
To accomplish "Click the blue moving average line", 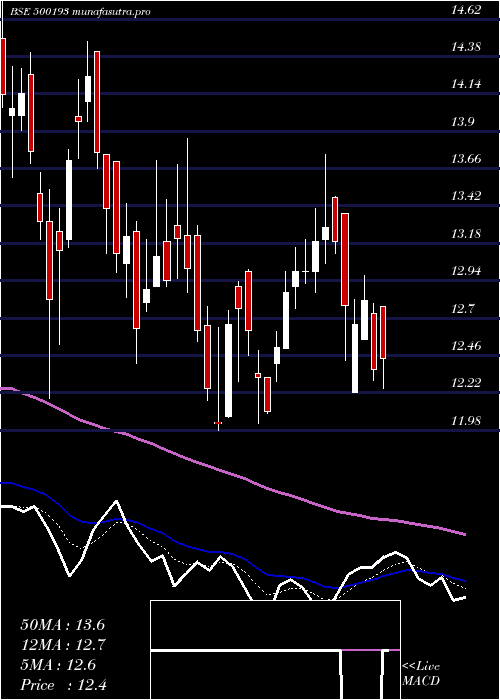I will (x=232, y=552).
